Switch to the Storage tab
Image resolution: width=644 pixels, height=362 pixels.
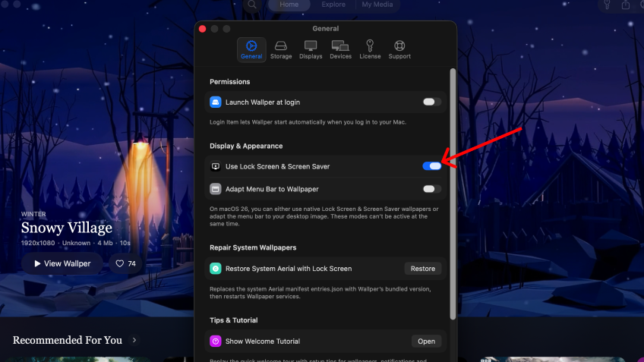(281, 49)
